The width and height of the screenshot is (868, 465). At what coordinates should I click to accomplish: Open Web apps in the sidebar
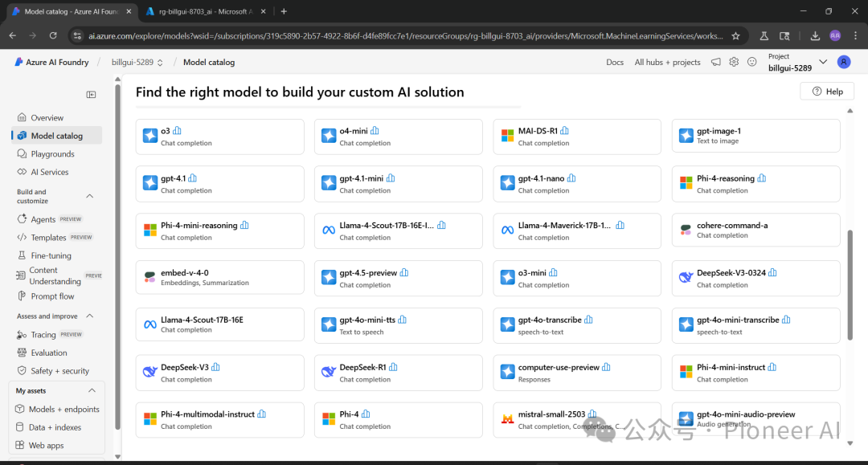56,446
